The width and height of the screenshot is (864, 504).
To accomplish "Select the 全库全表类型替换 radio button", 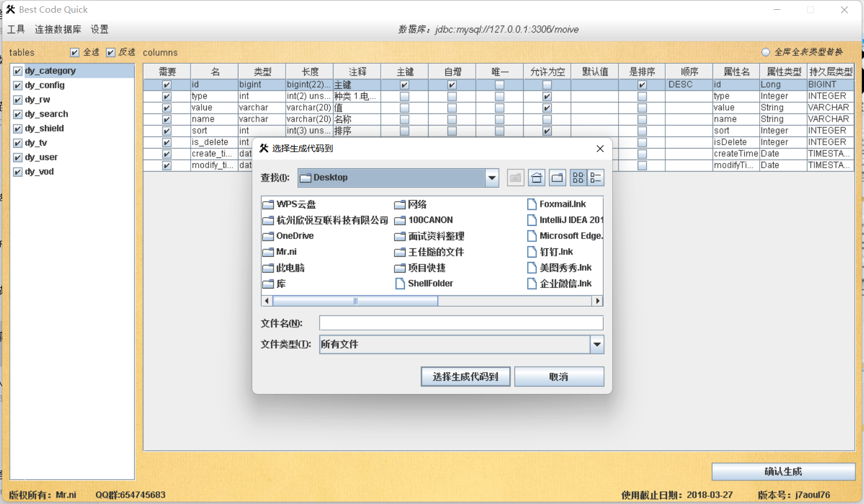I will (x=766, y=52).
